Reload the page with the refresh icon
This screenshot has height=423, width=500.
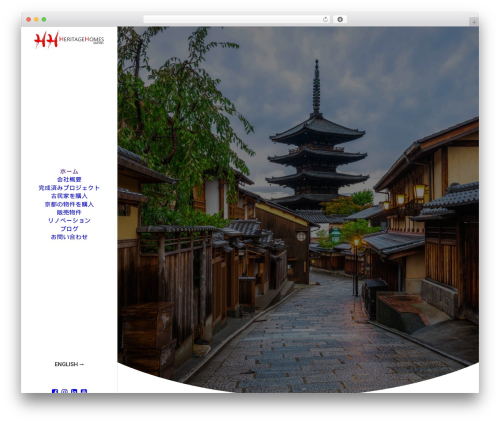coord(325,19)
